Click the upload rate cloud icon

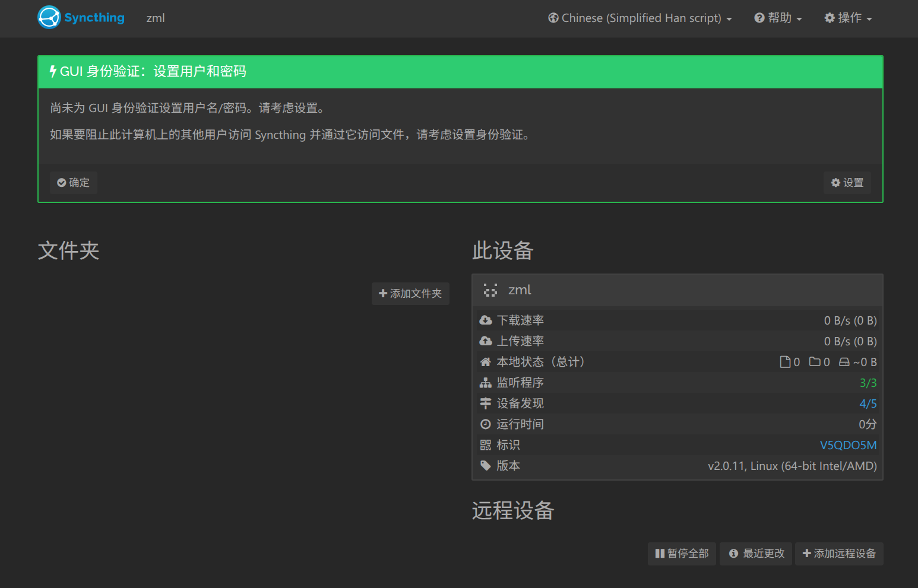click(x=486, y=341)
